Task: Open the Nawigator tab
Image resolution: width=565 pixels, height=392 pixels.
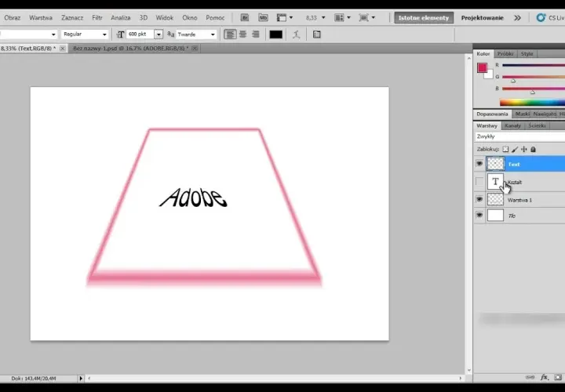Action: coord(545,114)
